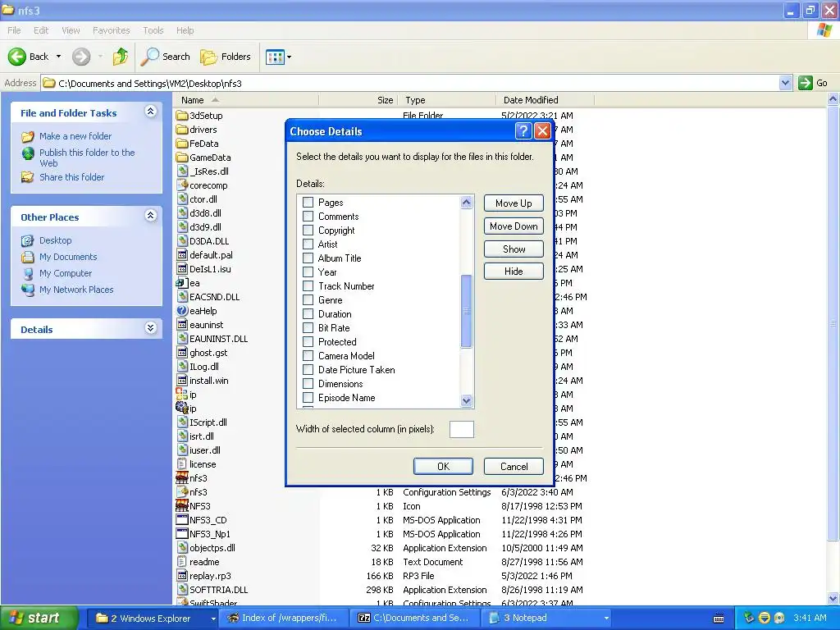
Task: Click the Hide button
Action: coord(514,271)
